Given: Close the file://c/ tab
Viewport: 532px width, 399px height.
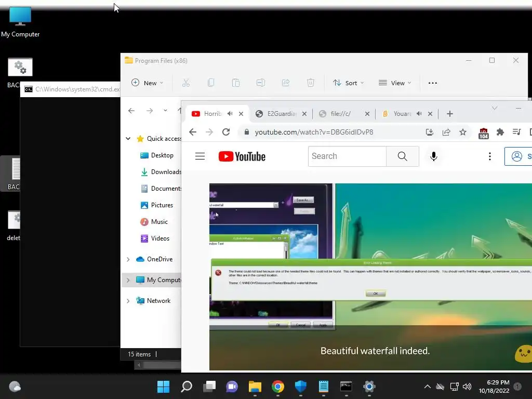Looking at the screenshot, I should pos(367,114).
